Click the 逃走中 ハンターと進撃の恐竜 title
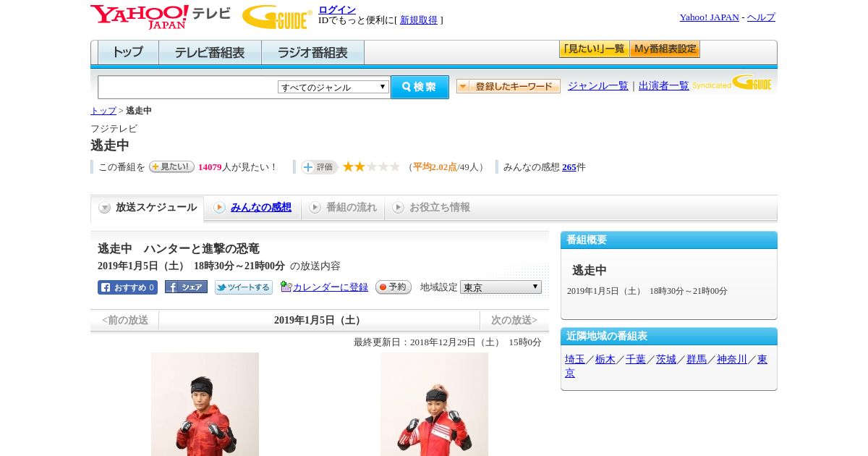868x456 pixels. click(x=179, y=249)
